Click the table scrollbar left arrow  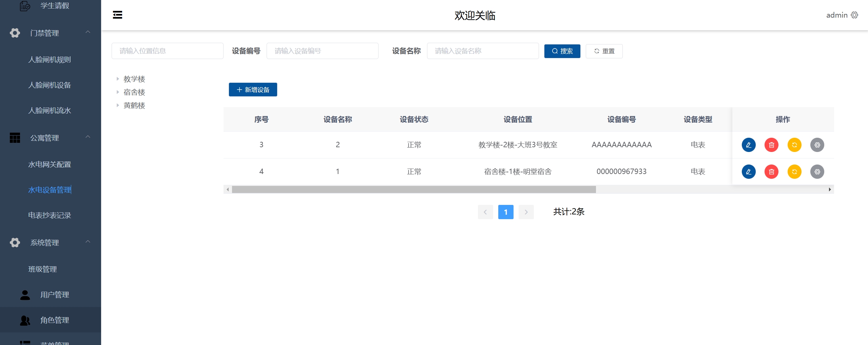click(228, 189)
